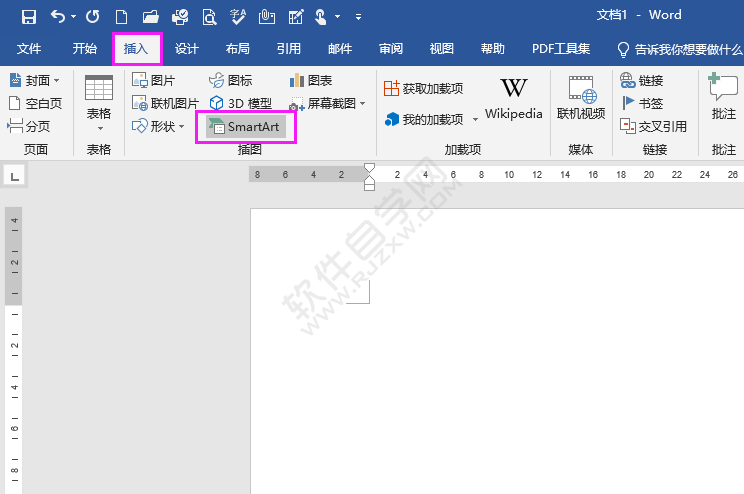
Task: Click the SmartArt button
Action: pyautogui.click(x=246, y=127)
